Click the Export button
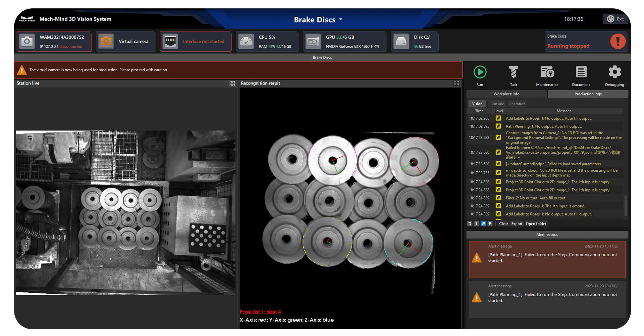644x336 pixels. (x=516, y=223)
